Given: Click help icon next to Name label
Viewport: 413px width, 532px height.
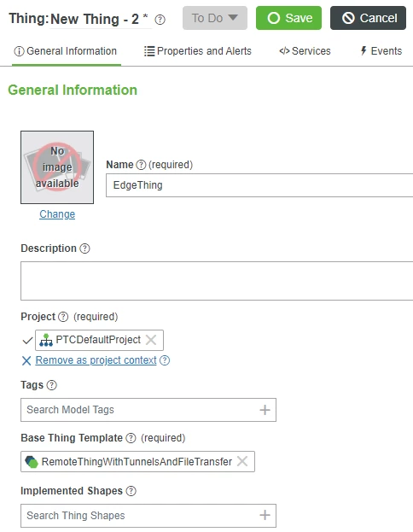Looking at the screenshot, I should [x=141, y=165].
